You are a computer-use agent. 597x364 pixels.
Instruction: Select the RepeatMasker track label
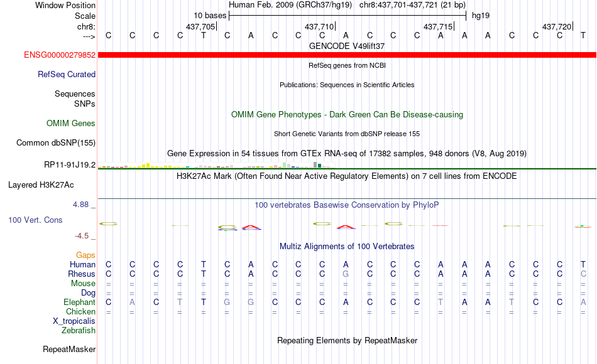[x=69, y=349]
